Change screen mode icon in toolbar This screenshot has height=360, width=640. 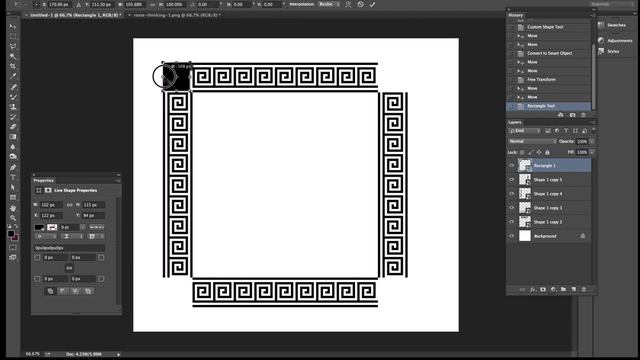tap(13, 258)
